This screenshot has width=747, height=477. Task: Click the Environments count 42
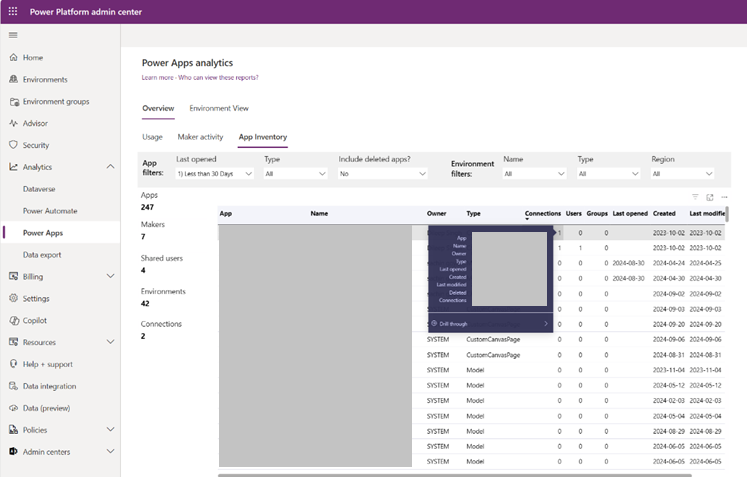tap(145, 304)
